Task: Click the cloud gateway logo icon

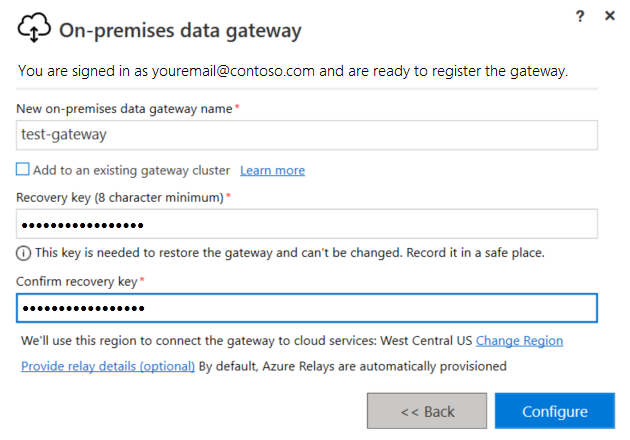Action: pyautogui.click(x=34, y=31)
